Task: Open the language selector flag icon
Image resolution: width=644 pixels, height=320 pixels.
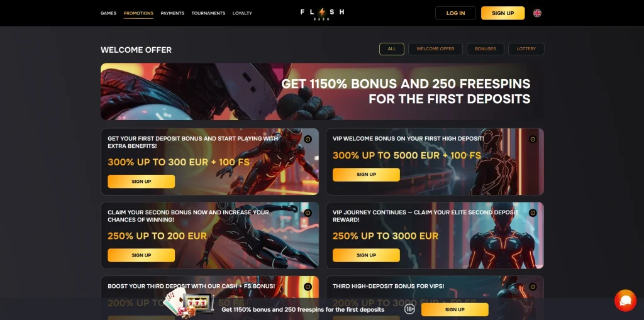Action: click(537, 13)
